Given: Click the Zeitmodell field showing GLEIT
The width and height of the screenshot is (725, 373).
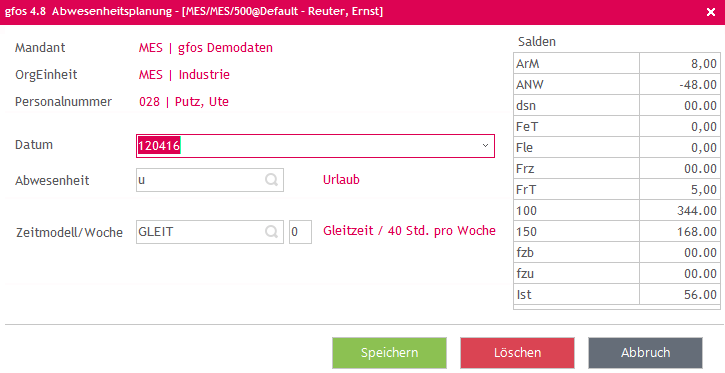Looking at the screenshot, I should (x=210, y=232).
